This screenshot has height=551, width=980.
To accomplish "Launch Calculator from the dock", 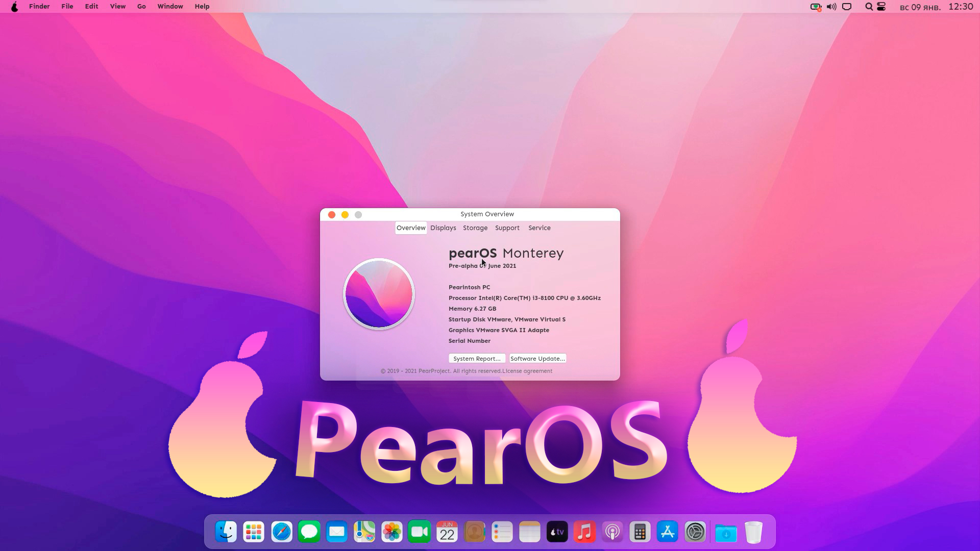I will (x=640, y=532).
